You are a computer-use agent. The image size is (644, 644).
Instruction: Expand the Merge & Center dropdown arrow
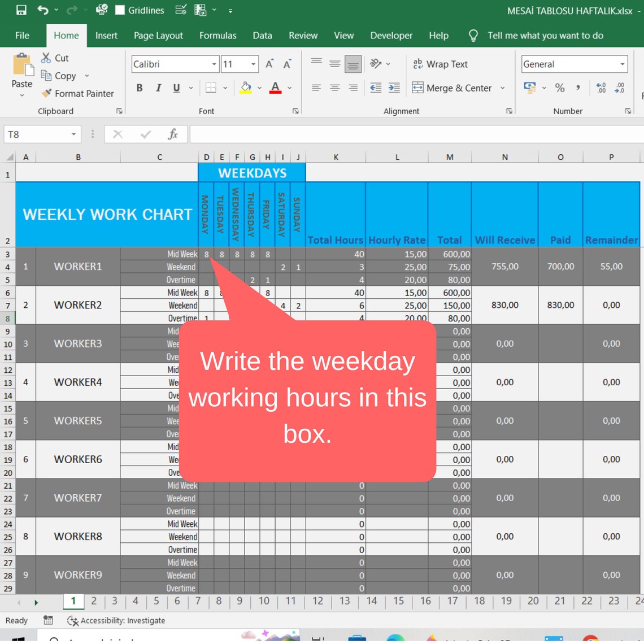[502, 88]
